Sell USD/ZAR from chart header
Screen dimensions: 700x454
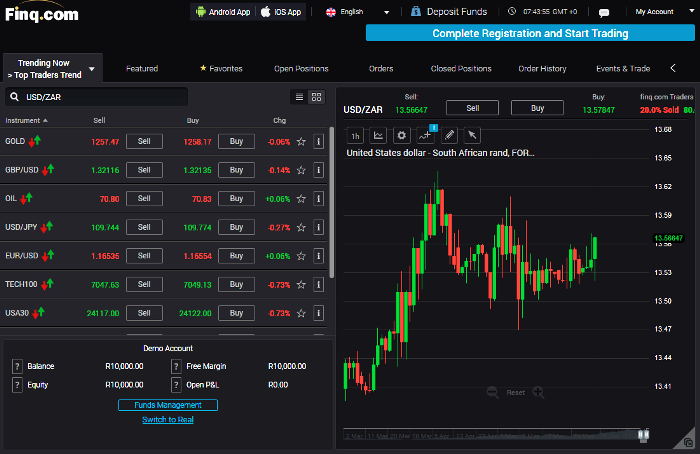click(x=472, y=108)
